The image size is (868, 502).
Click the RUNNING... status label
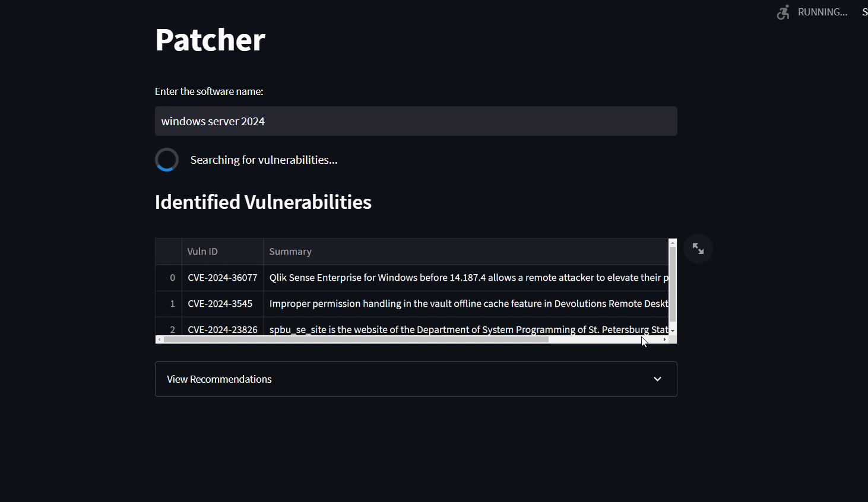822,12
